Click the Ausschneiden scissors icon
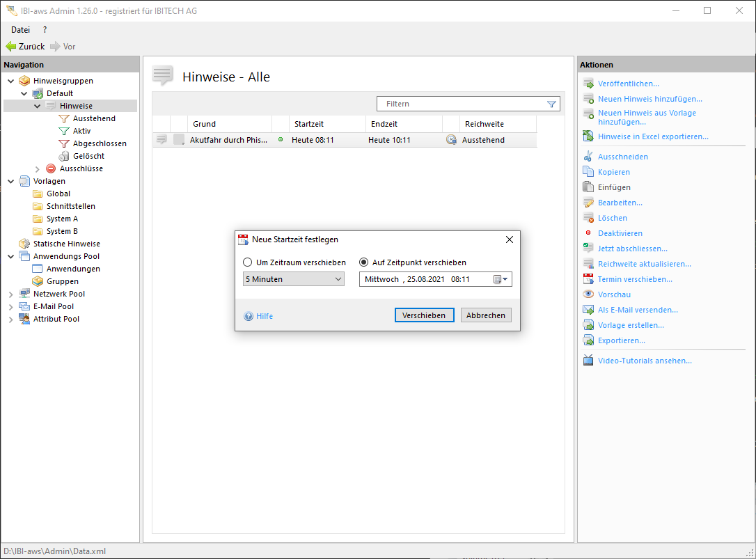This screenshot has height=559, width=756. tap(588, 157)
